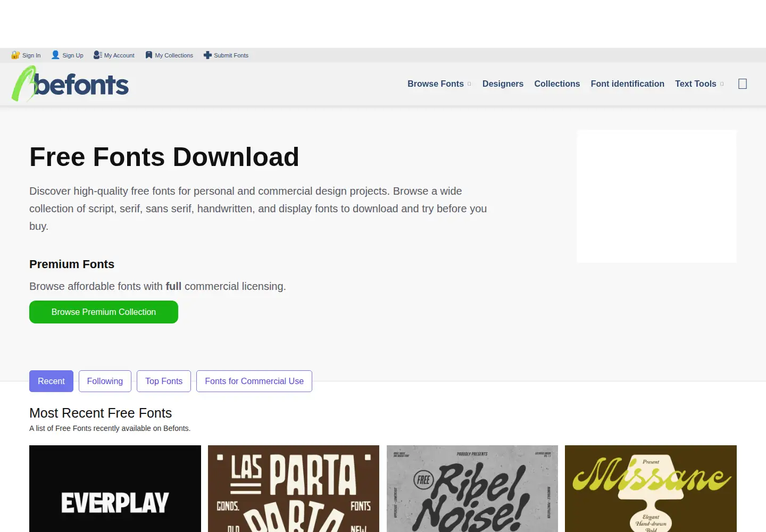Click the Submit Fonts link

click(x=231, y=55)
